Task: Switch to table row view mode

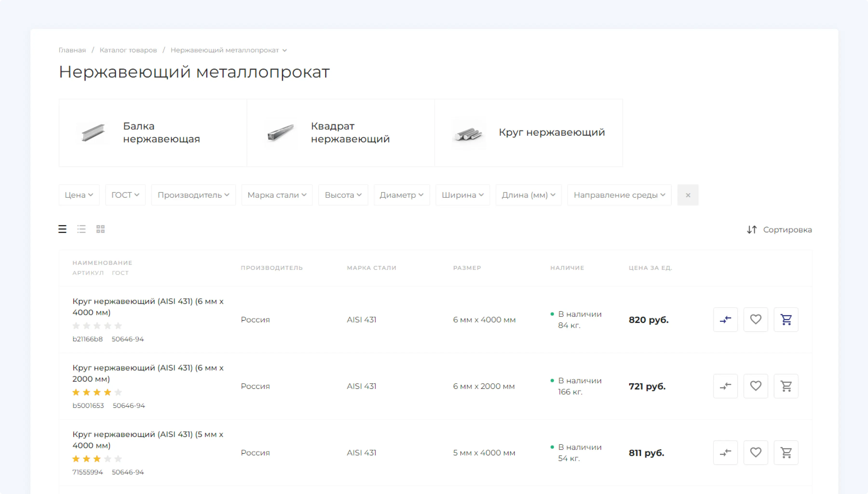Action: click(x=62, y=229)
